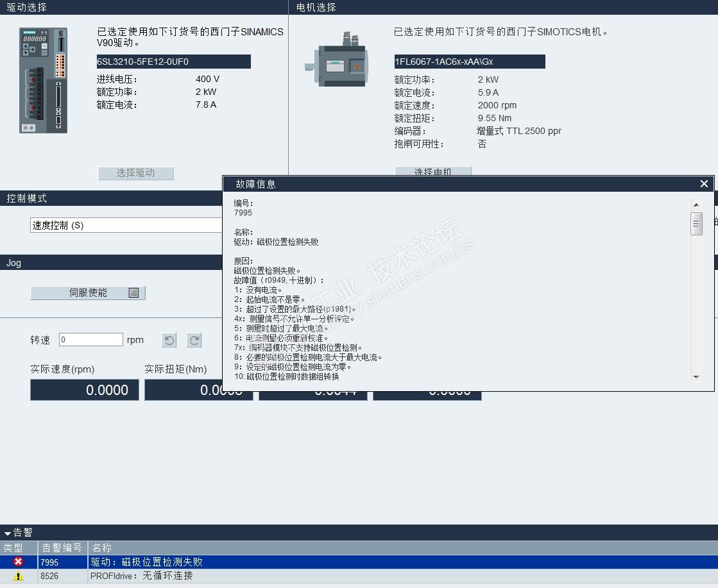Viewport: 718px width, 588px height.
Task: Select alarm row 驱动: 磁极位置检测失败
Action: (x=359, y=562)
